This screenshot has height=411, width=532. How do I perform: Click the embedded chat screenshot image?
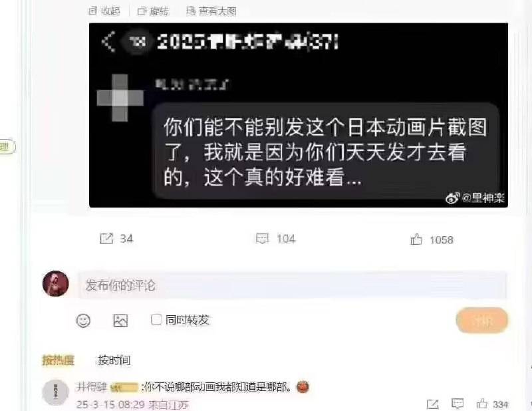(x=299, y=115)
